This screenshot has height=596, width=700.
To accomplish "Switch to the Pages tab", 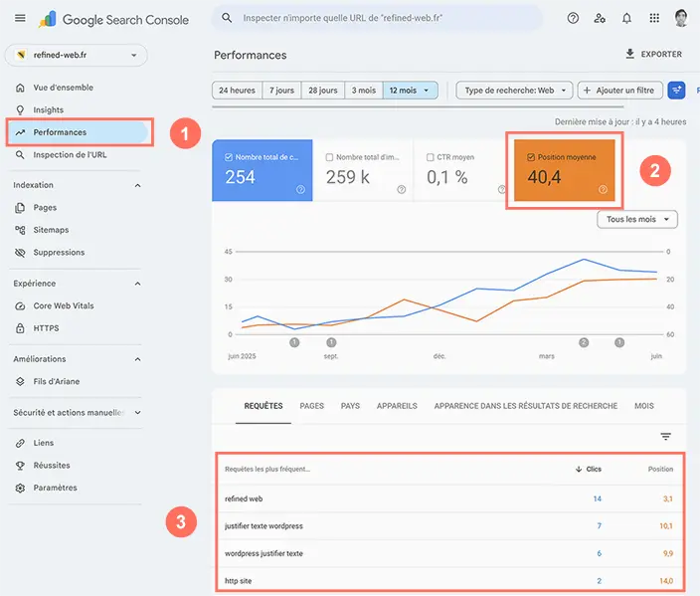I will click(311, 406).
